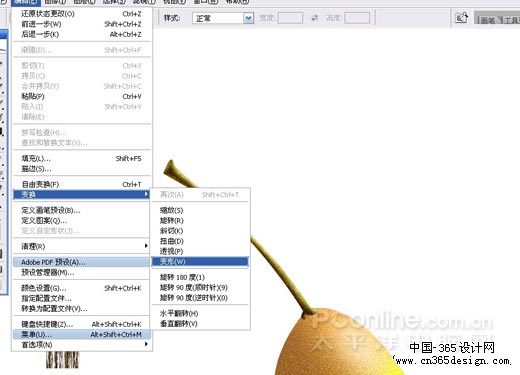Screen dimensions: 520x375
Task: Click the 渐隐(D)... menu item
Action: 82,50
